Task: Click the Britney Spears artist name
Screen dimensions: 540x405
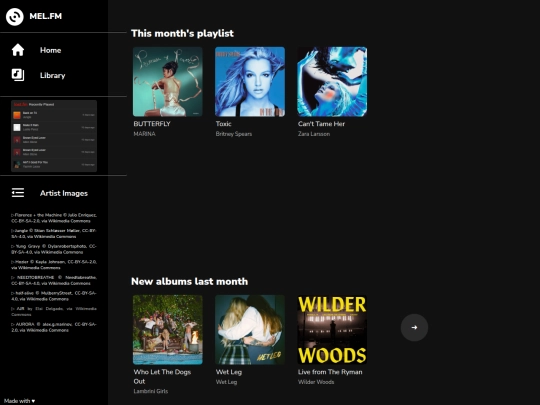Action: tap(233, 134)
